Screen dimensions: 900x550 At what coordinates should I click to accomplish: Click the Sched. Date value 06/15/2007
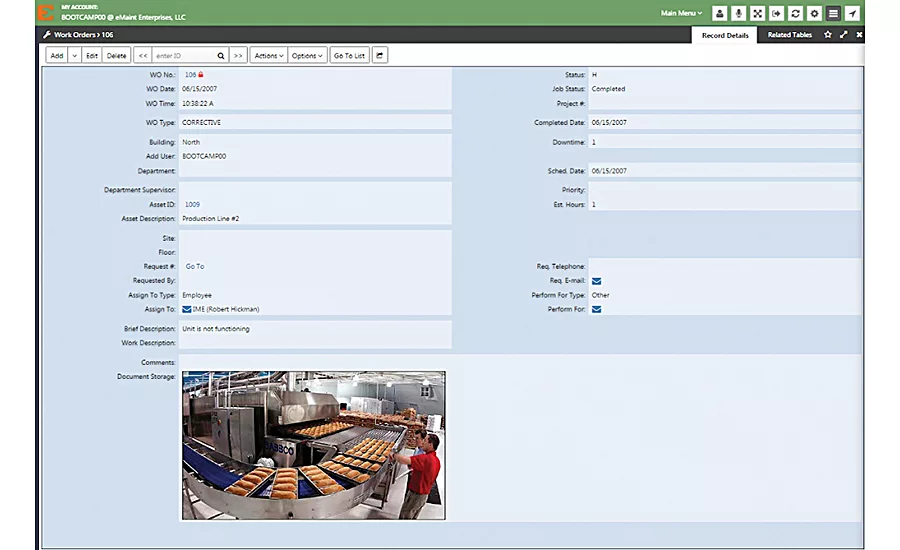tap(610, 171)
